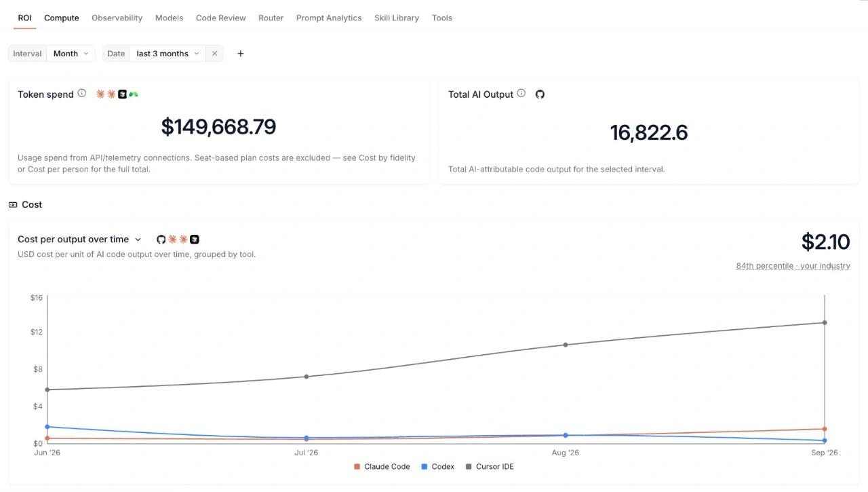Expand the Cost per output over time selector

[x=138, y=240]
